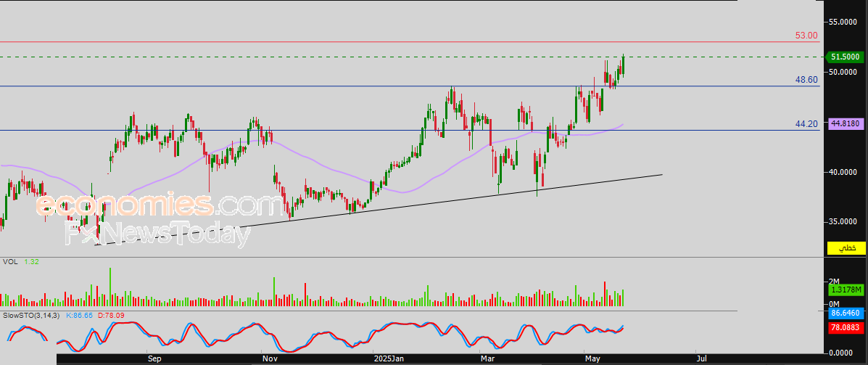Click the Sep label on time axis
Screen dimensions: 868x365
point(155,359)
